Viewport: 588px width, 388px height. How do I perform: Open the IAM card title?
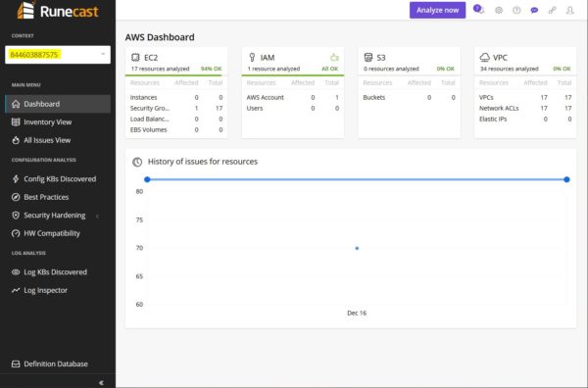coord(268,58)
